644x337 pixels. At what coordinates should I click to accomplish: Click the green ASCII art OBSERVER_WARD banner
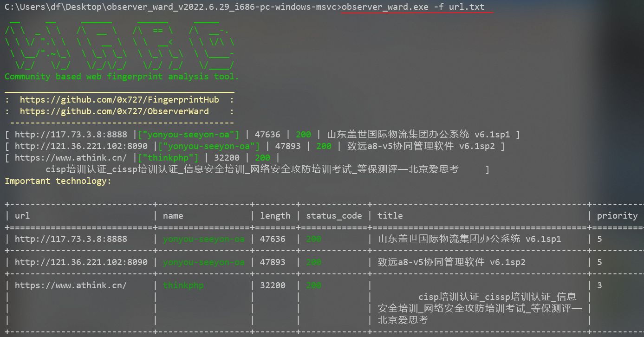click(x=119, y=44)
